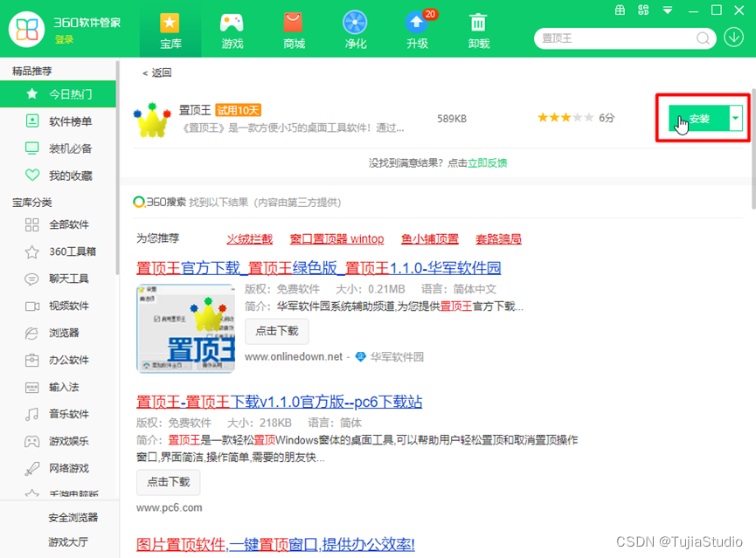Image resolution: width=756 pixels, height=558 pixels.
Task: Expand the dropdown arrow beside 安装
Action: [x=736, y=118]
